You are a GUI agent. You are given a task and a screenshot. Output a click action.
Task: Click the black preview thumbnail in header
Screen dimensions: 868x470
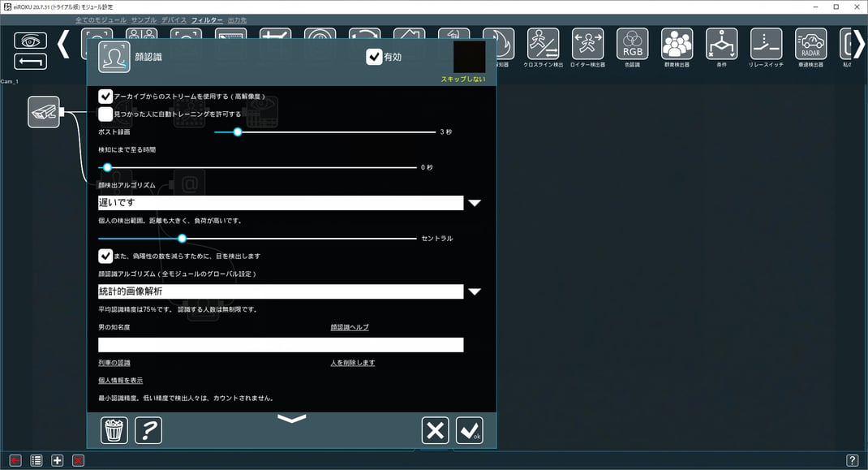tap(470, 57)
